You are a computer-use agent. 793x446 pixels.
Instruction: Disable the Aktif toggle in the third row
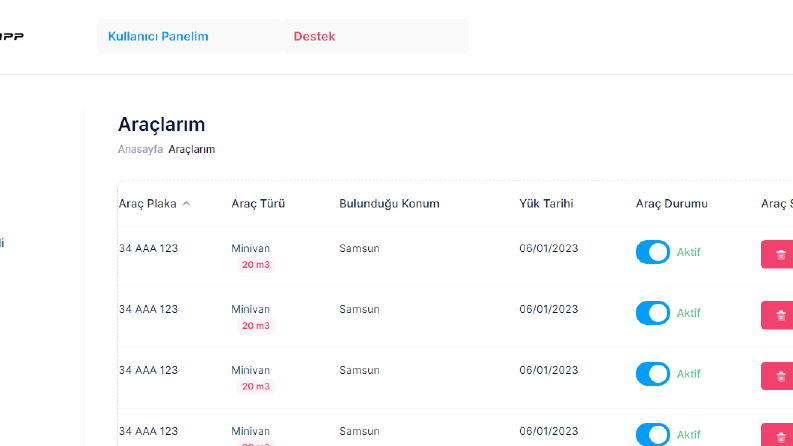pos(652,374)
